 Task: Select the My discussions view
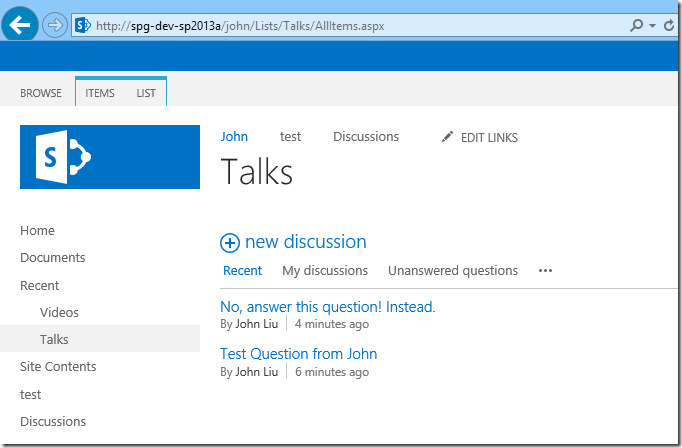point(325,270)
